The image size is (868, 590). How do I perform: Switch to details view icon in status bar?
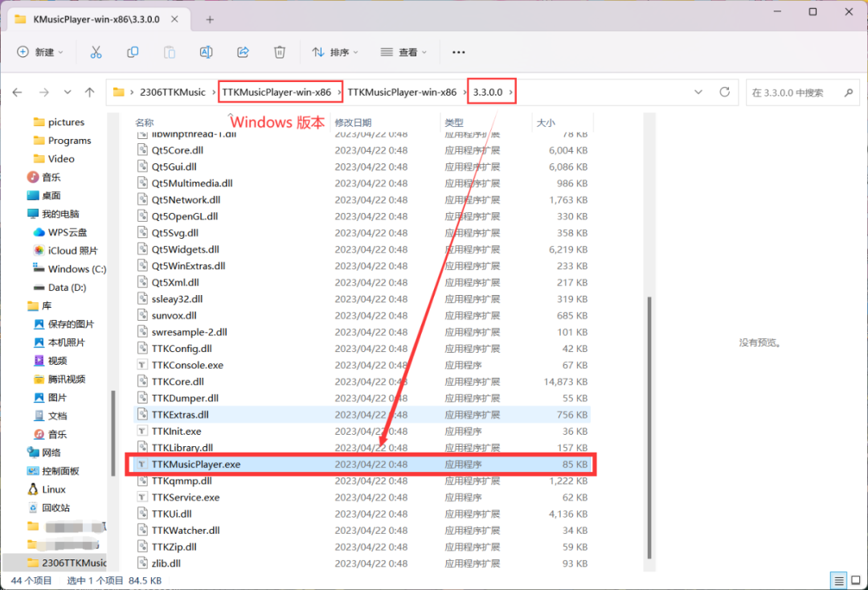(x=838, y=580)
